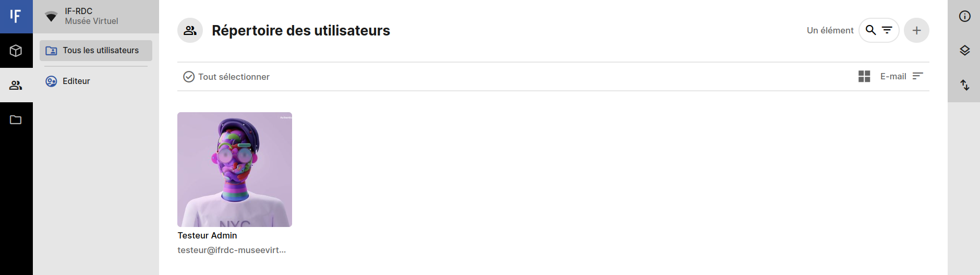This screenshot has width=980, height=275.
Task: Toggle Tout sélectionner checkbox
Action: (x=189, y=77)
